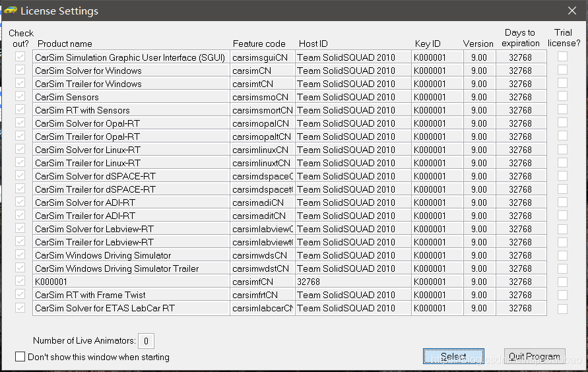This screenshot has width=588, height=372.
Task: Check trial license for CarSim Solver for Opal-RT
Action: tap(562, 123)
